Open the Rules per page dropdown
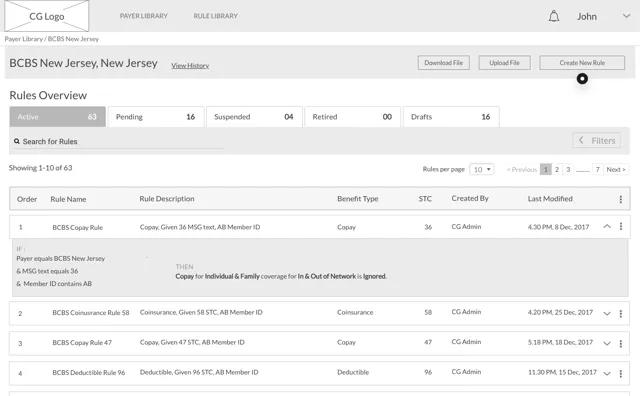This screenshot has width=640, height=396. [482, 169]
